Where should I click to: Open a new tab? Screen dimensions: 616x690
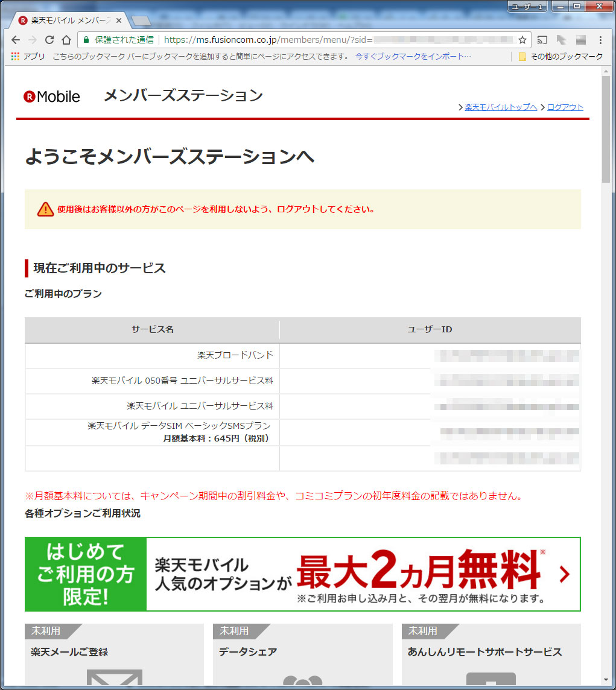[141, 21]
